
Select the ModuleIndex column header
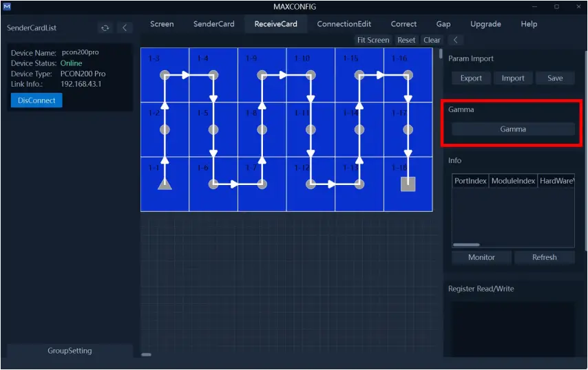coord(513,181)
